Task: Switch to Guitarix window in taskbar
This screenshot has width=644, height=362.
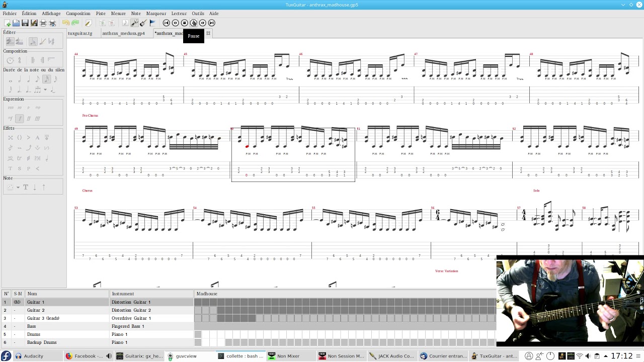Action: [139, 356]
